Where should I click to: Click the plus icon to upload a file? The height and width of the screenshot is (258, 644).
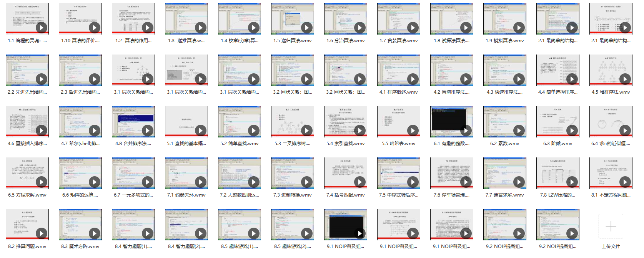(x=611, y=226)
